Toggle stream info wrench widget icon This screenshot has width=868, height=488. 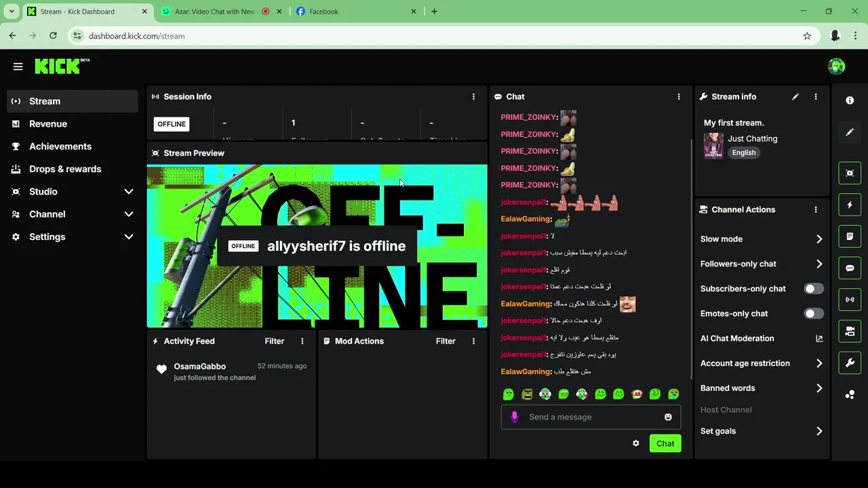(x=850, y=363)
